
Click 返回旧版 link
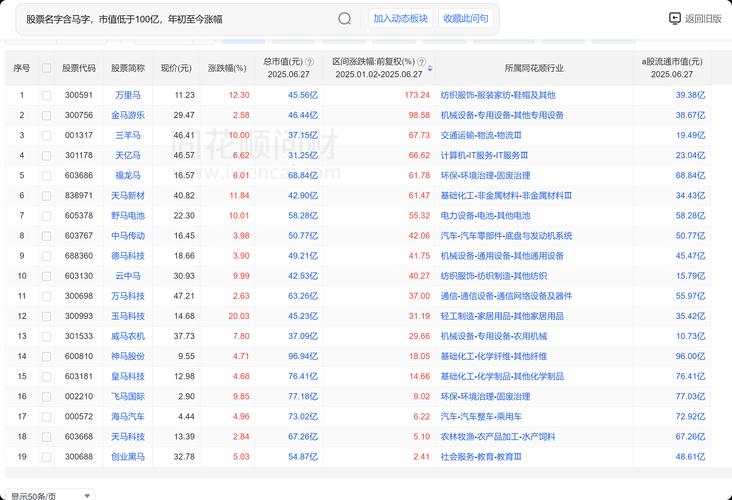(x=703, y=19)
